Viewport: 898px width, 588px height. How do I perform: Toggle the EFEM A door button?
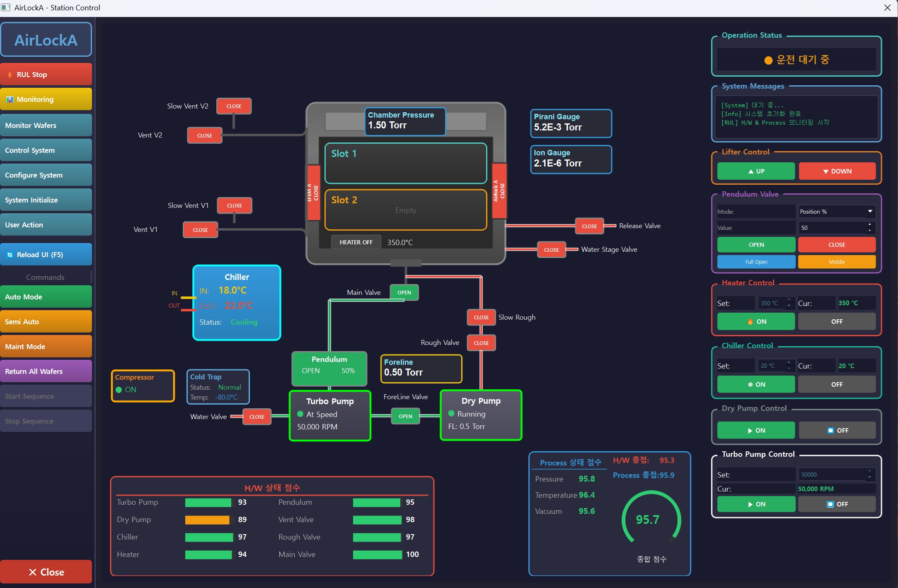[x=314, y=193]
